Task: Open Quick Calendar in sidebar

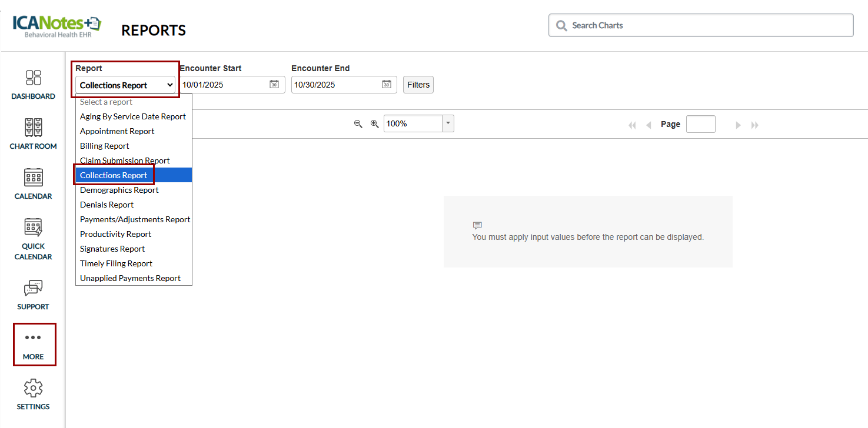Action: pyautogui.click(x=33, y=228)
